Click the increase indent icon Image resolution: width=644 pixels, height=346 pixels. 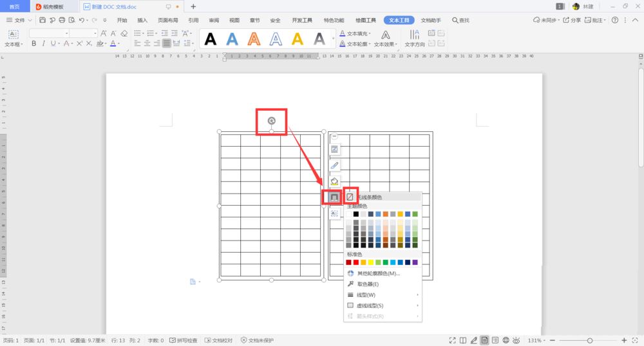175,33
